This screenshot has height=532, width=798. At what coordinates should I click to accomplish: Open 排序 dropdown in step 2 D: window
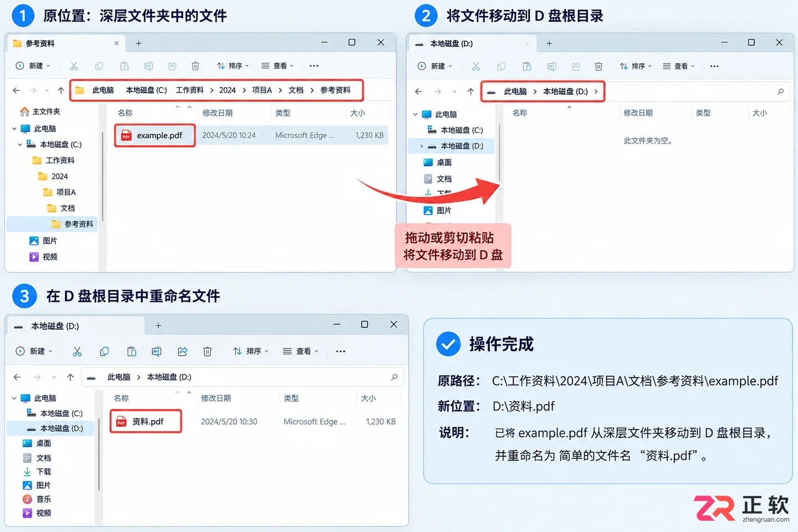[636, 66]
